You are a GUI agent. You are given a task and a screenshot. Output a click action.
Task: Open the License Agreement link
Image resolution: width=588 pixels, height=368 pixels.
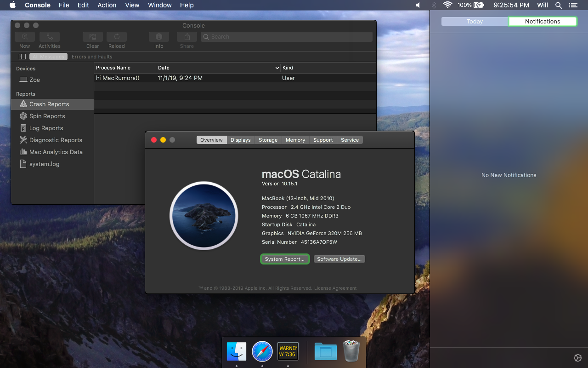pyautogui.click(x=335, y=288)
